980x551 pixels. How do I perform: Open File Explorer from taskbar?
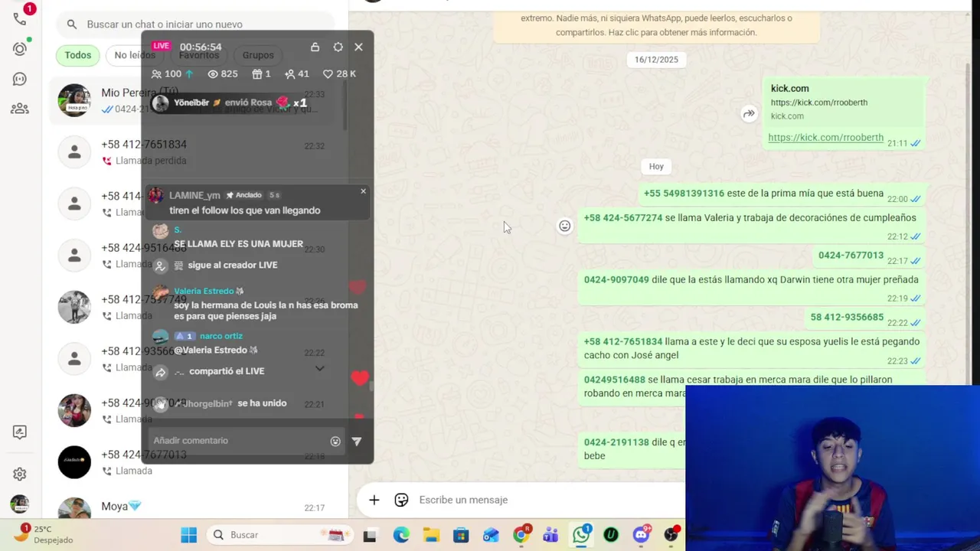[x=431, y=535]
